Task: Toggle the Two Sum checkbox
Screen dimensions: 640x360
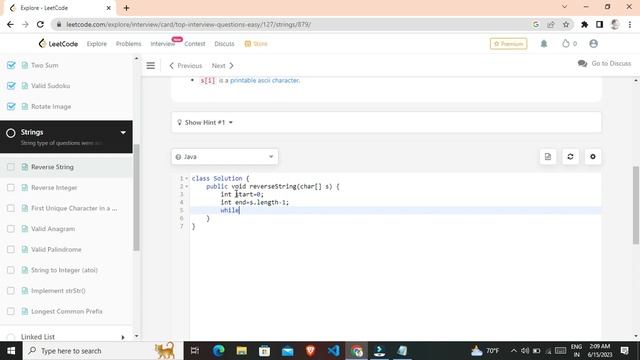Action: (x=11, y=65)
